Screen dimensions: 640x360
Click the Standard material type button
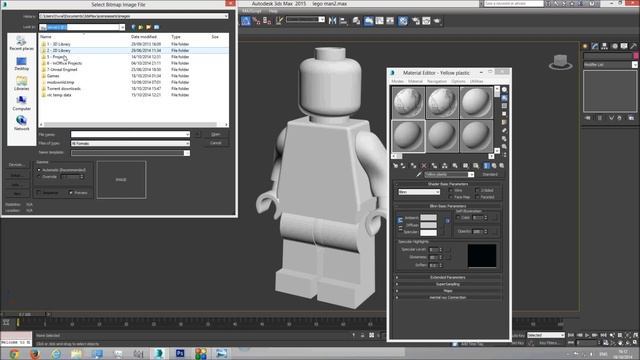(490, 174)
